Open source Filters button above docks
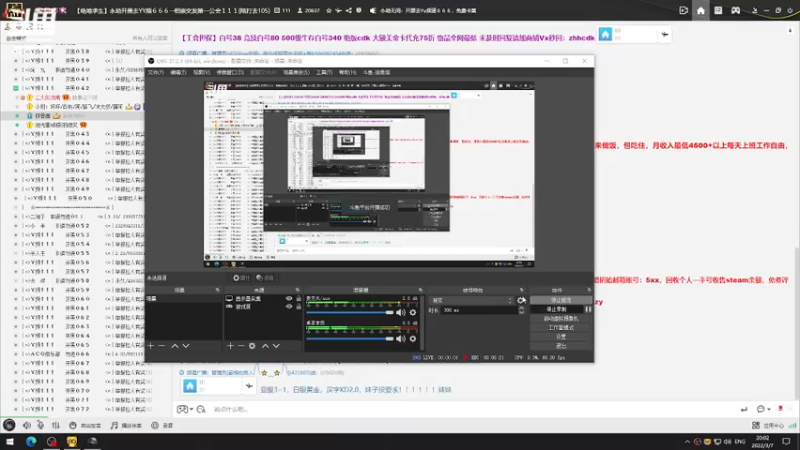 265,278
